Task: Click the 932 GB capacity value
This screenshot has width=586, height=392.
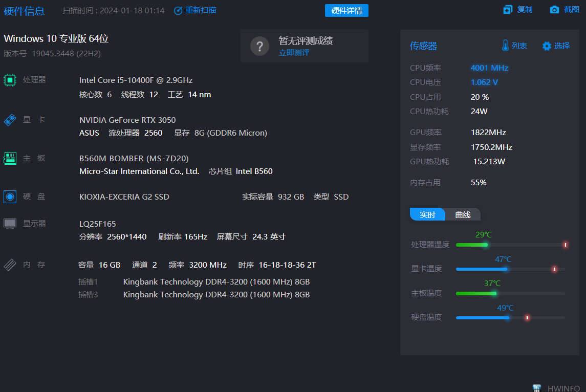Action: click(x=291, y=197)
